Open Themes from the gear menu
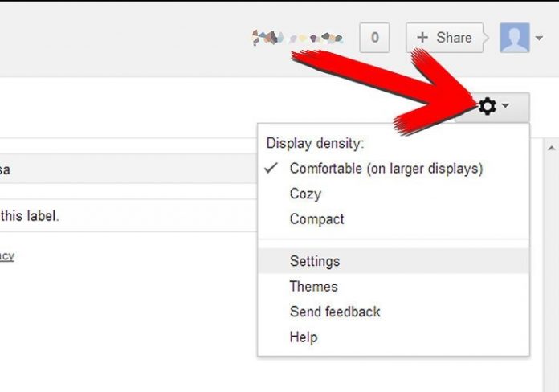559x392 pixels. click(x=313, y=286)
